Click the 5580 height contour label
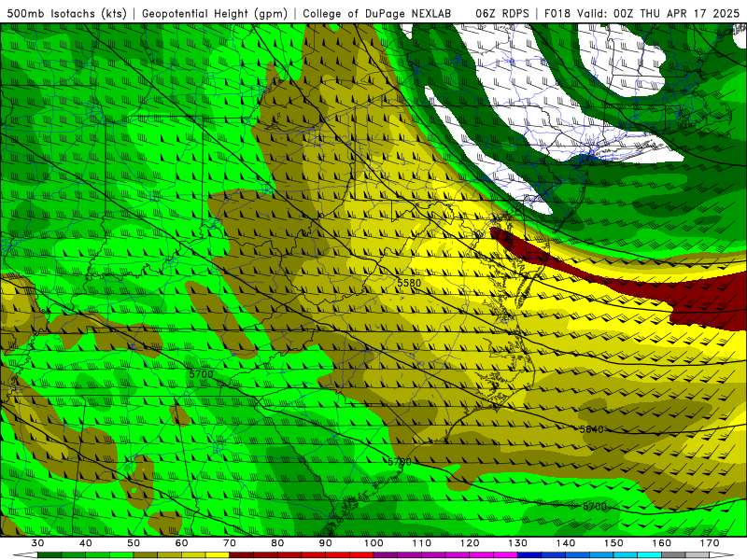 (409, 283)
